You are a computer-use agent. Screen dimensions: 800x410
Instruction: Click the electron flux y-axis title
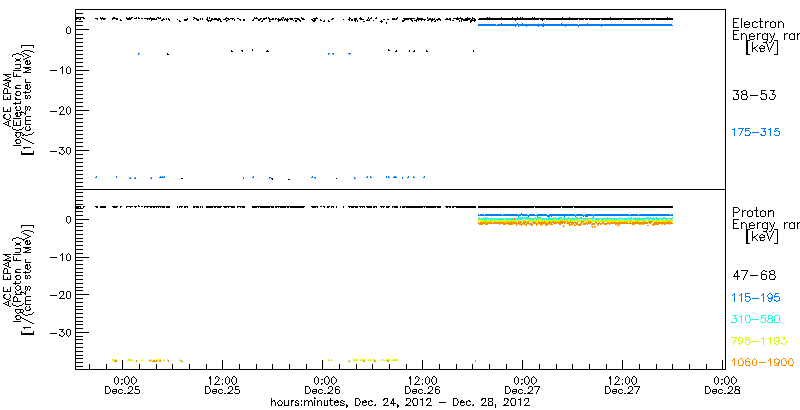[18, 99]
